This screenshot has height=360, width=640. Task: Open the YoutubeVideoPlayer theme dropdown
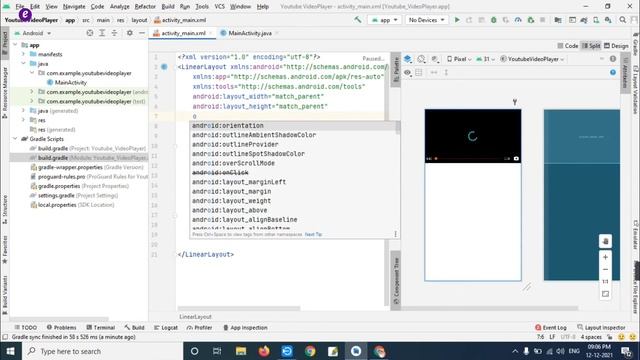coord(532,59)
